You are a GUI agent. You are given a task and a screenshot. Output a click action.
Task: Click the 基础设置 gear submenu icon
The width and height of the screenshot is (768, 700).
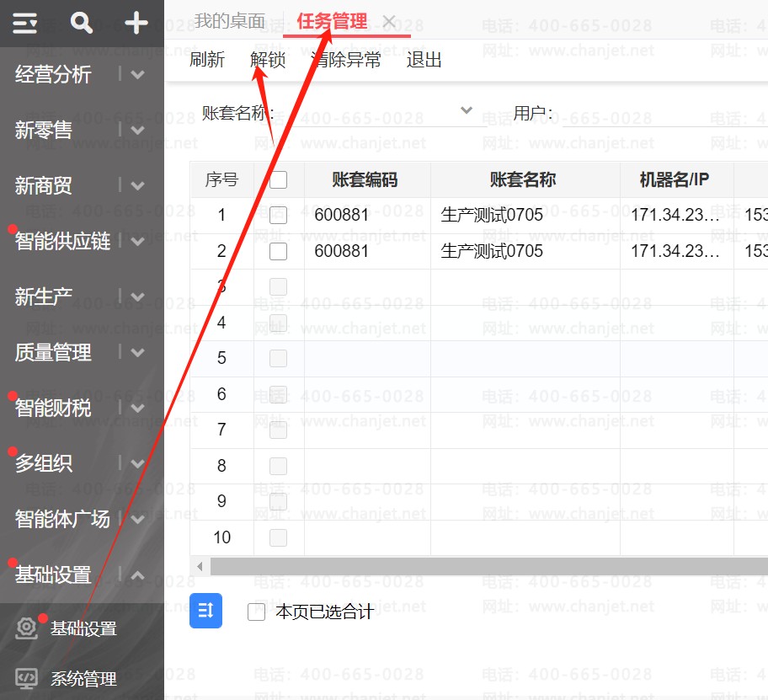click(27, 628)
